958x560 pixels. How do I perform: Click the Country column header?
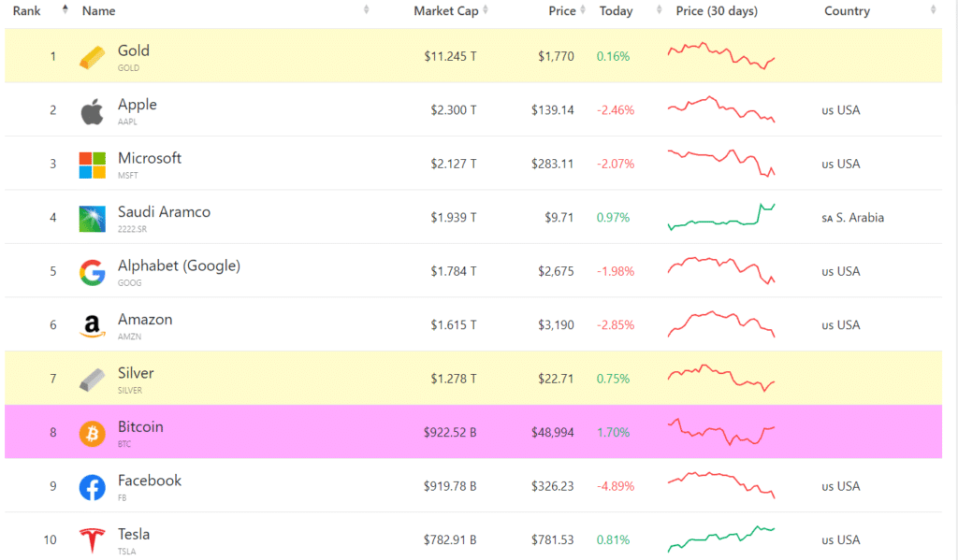tap(847, 11)
